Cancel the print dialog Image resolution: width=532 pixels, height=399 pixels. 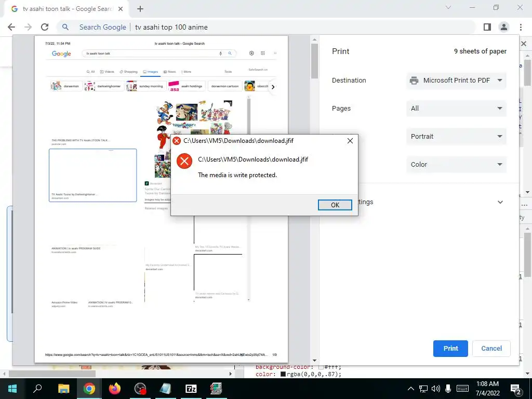[491, 349]
